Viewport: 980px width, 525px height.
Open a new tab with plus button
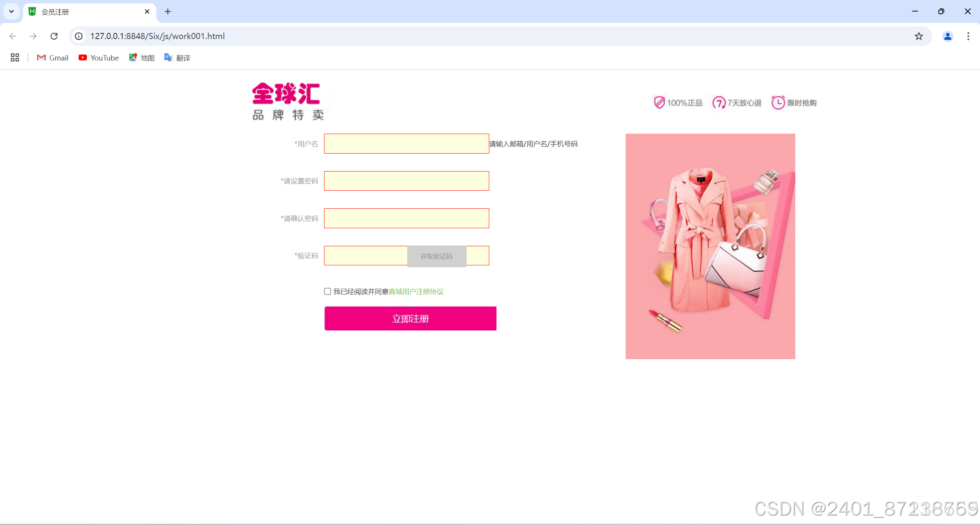pos(168,11)
